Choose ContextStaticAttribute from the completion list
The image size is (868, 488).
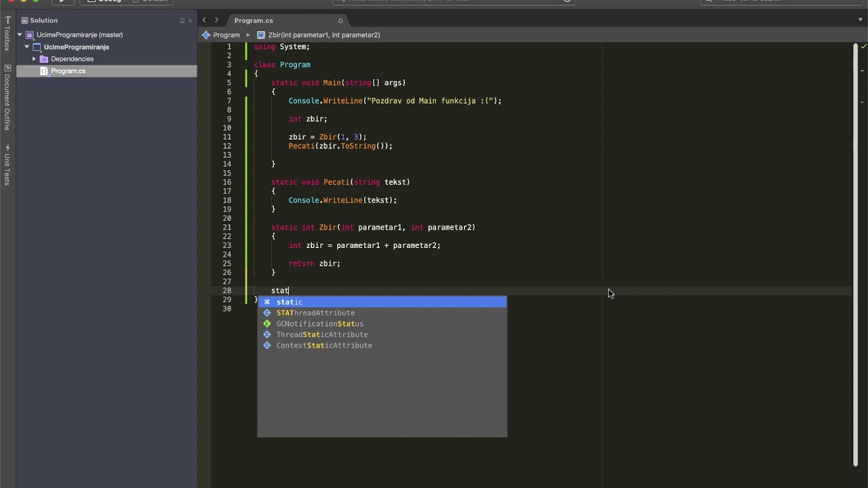pos(382,346)
